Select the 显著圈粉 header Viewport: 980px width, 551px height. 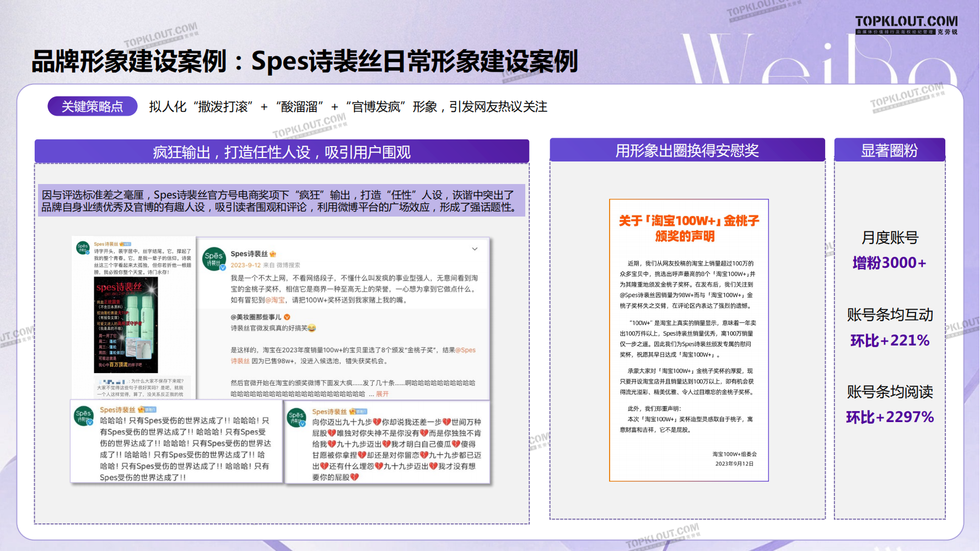[x=889, y=150]
